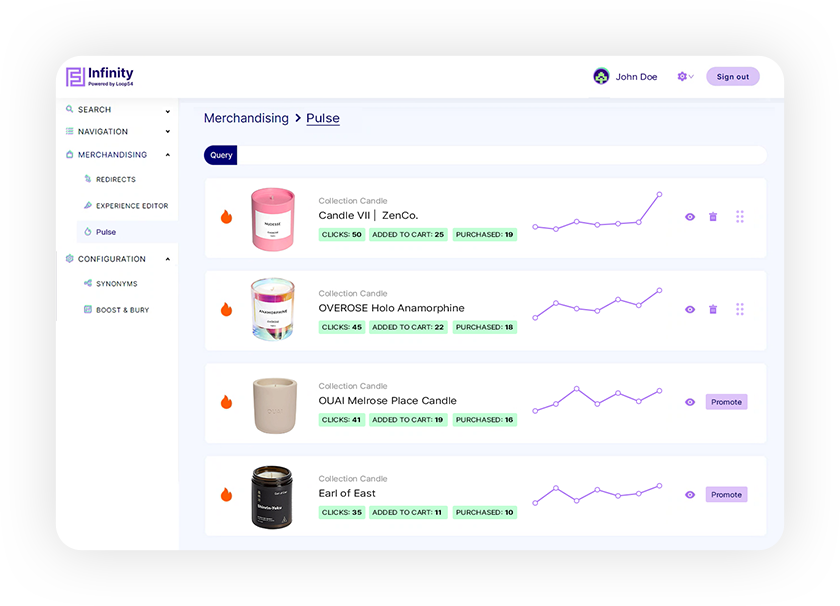Open OVEROSE holographic candle thumbnail
The height and width of the screenshot is (606, 840).
pos(273,309)
